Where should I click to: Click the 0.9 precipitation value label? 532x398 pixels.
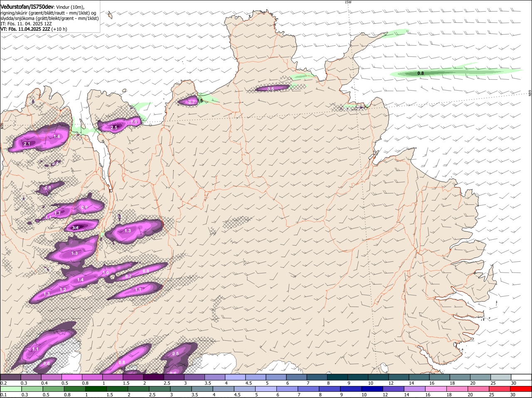[x=84, y=207]
